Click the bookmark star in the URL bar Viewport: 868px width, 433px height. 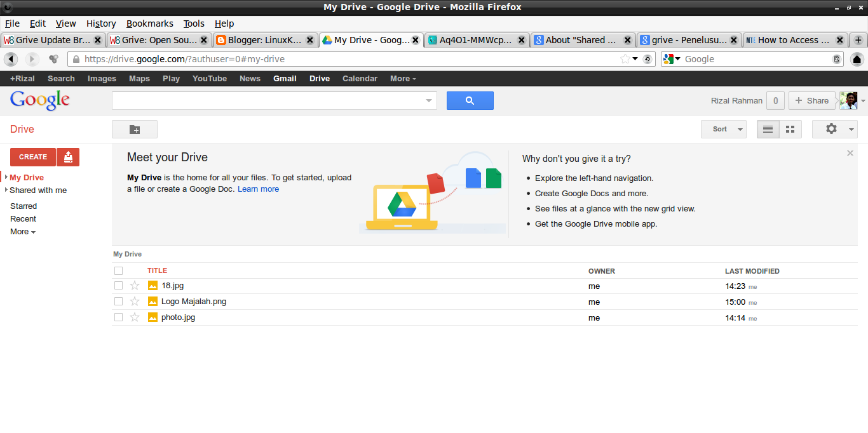coord(625,59)
